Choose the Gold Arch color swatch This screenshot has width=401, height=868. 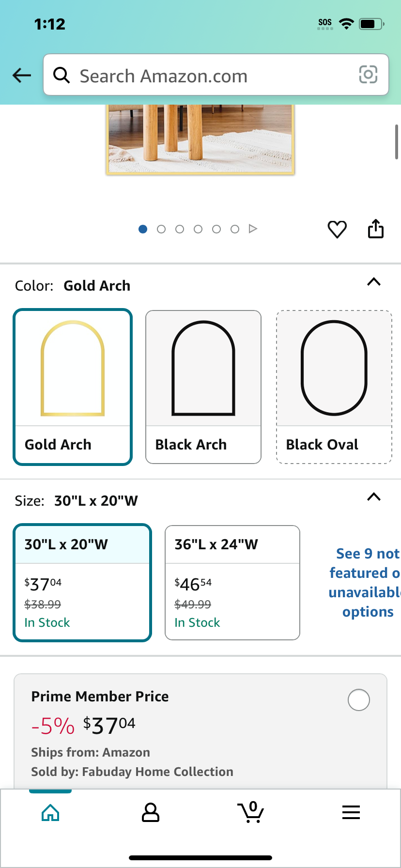pyautogui.click(x=73, y=387)
